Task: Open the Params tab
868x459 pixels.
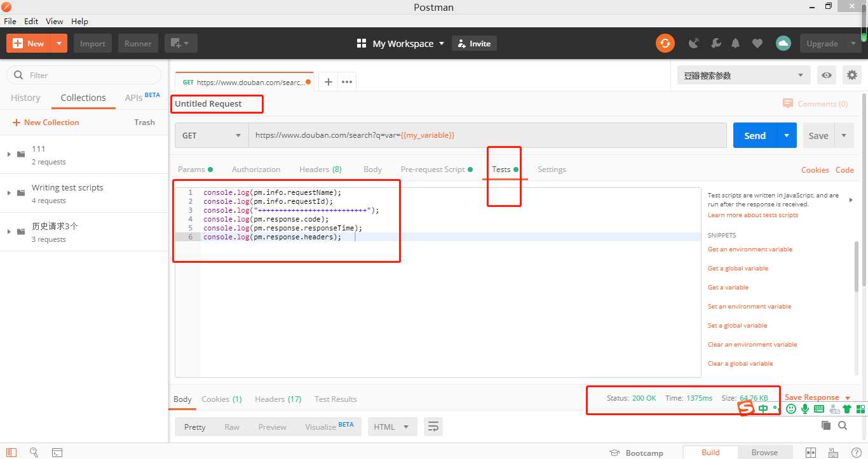Action: (x=195, y=170)
